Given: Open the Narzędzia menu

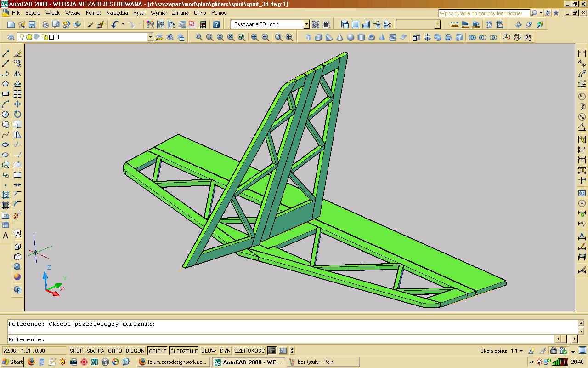Looking at the screenshot, I should click(x=117, y=13).
